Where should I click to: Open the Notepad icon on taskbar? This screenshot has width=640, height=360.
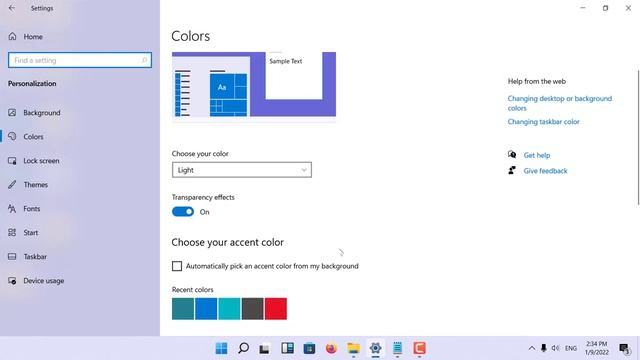point(397,348)
